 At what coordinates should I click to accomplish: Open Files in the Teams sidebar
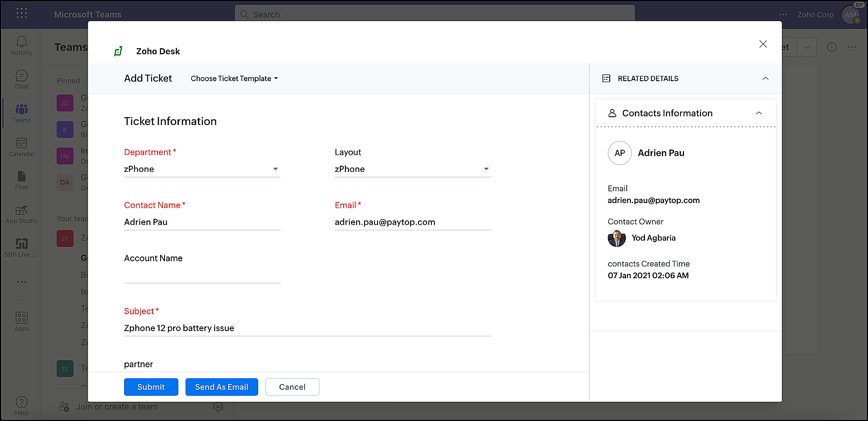22,181
